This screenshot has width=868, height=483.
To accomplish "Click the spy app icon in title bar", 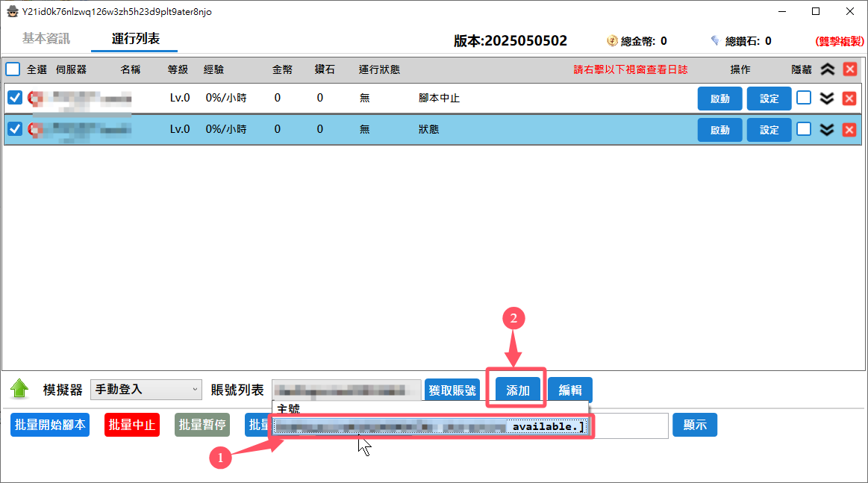I will point(12,11).
